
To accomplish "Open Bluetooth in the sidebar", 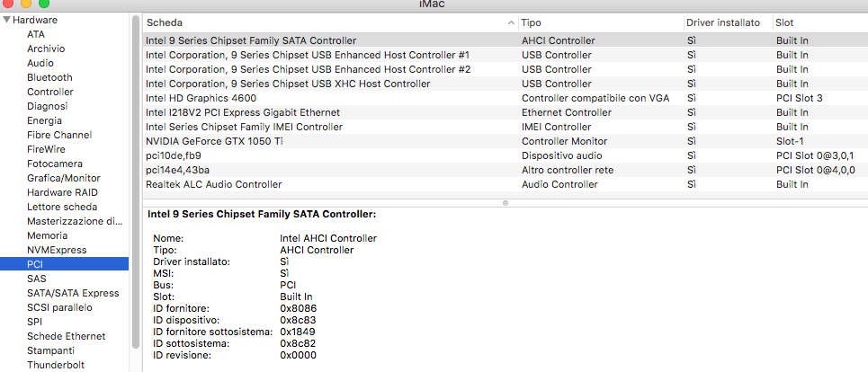I will click(x=49, y=77).
